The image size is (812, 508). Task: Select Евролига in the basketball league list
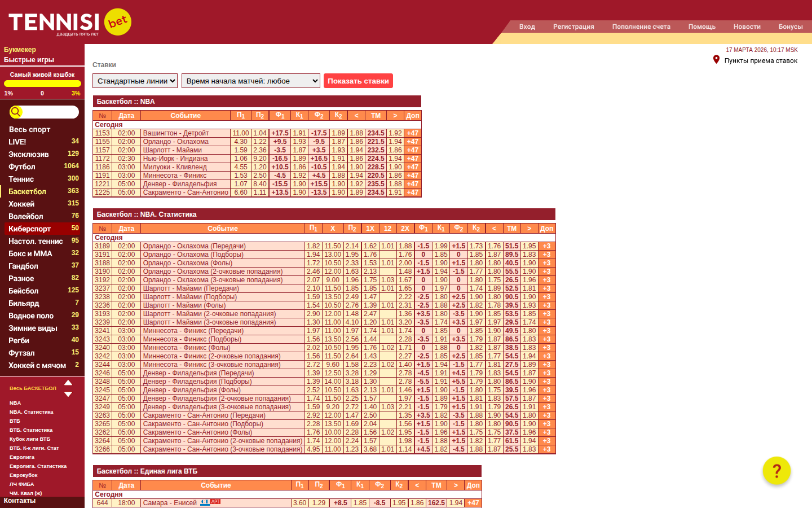(22, 457)
